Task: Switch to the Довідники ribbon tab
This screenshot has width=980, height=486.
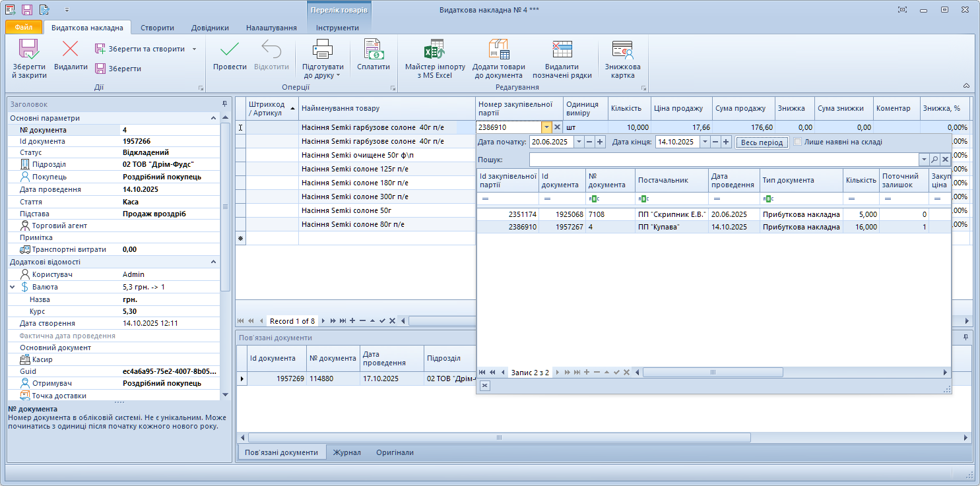Action: pyautogui.click(x=210, y=28)
